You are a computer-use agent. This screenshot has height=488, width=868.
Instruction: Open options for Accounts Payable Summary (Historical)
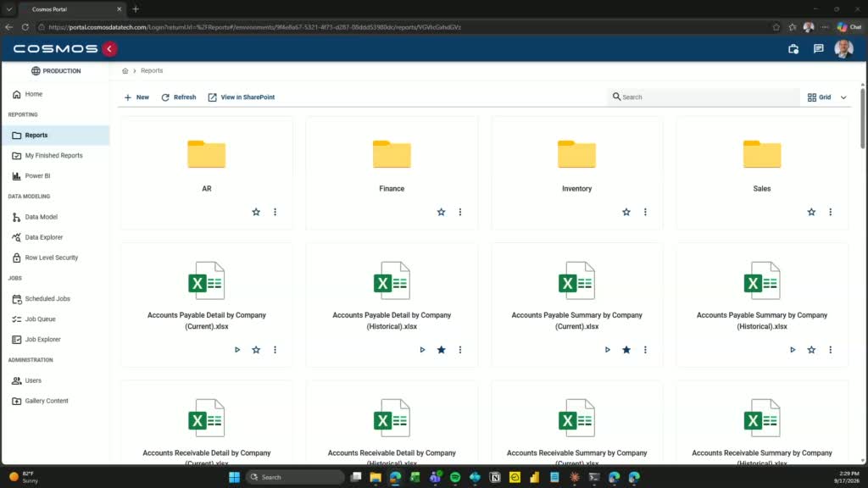tap(831, 350)
